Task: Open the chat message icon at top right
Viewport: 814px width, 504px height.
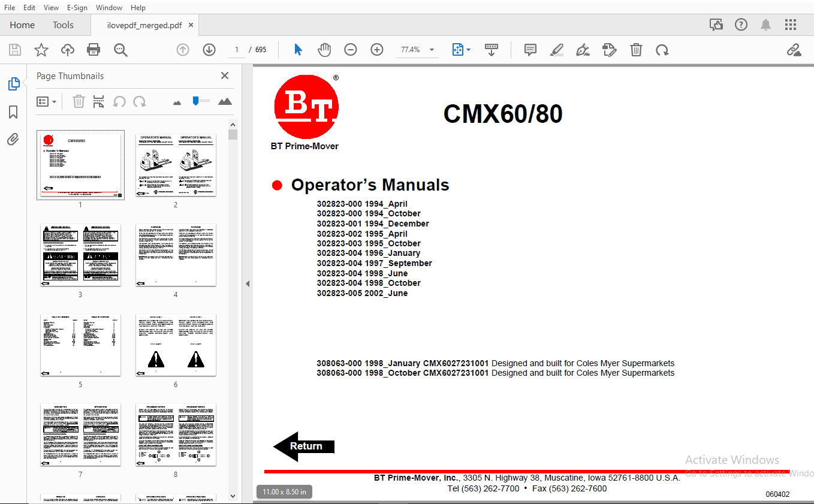Action: pos(716,25)
